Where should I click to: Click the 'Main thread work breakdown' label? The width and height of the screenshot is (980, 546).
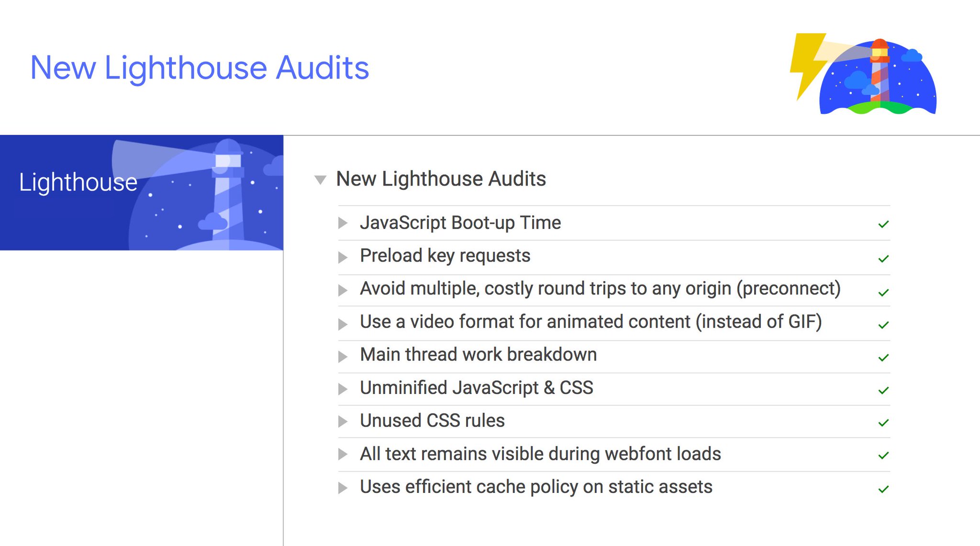coord(479,355)
